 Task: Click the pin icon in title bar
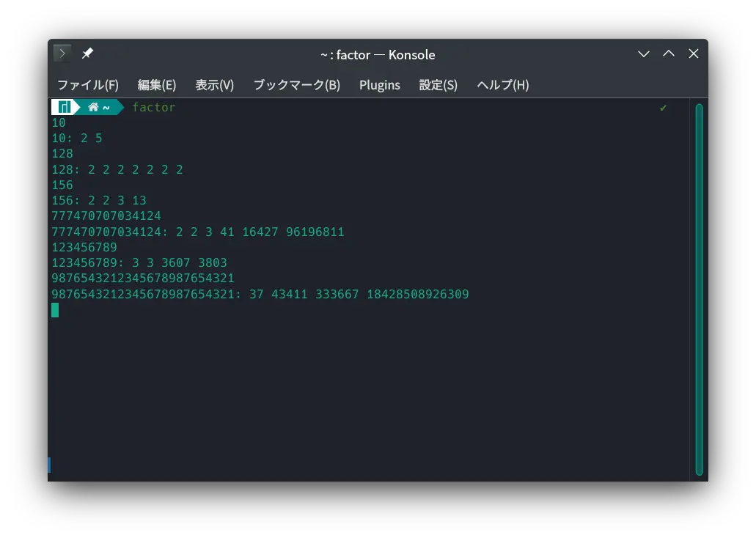87,54
